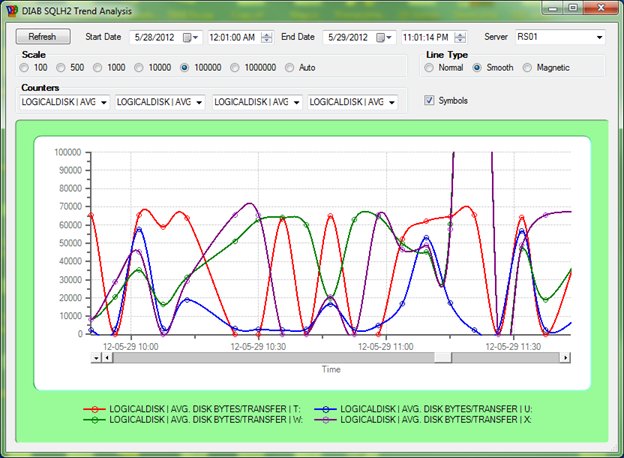Select Scale 500 radio button
The width and height of the screenshot is (624, 458).
[x=70, y=68]
